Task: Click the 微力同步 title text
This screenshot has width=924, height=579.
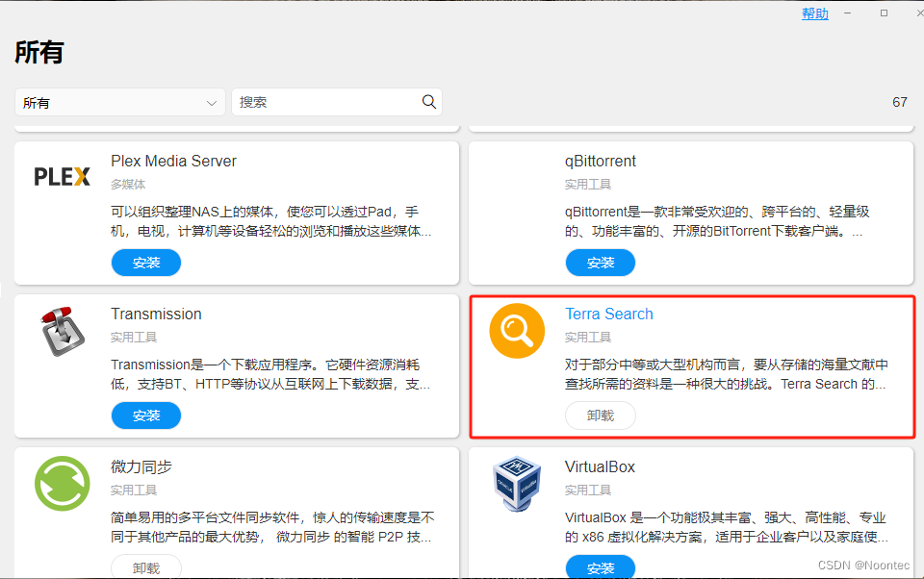Action: [x=141, y=466]
